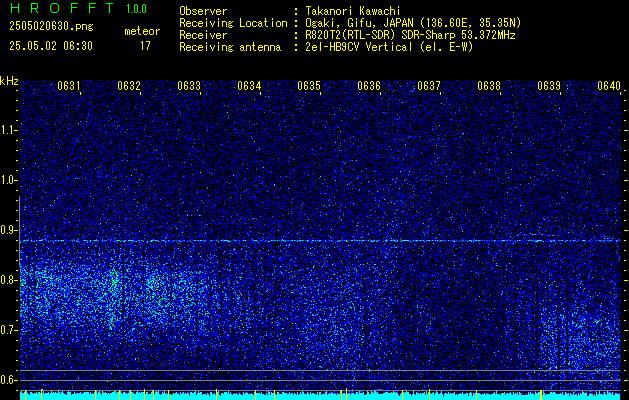Click the HROFFT program title
The height and width of the screenshot is (400, 629).
[62, 8]
